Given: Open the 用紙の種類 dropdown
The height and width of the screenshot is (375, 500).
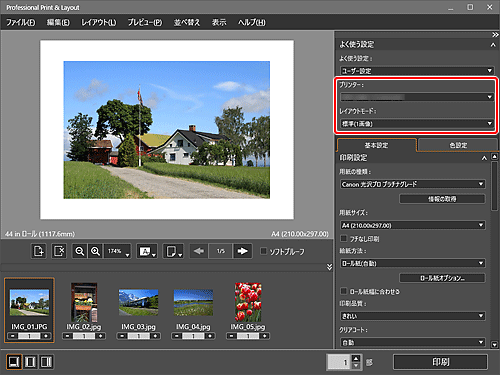Looking at the screenshot, I should 413,184.
